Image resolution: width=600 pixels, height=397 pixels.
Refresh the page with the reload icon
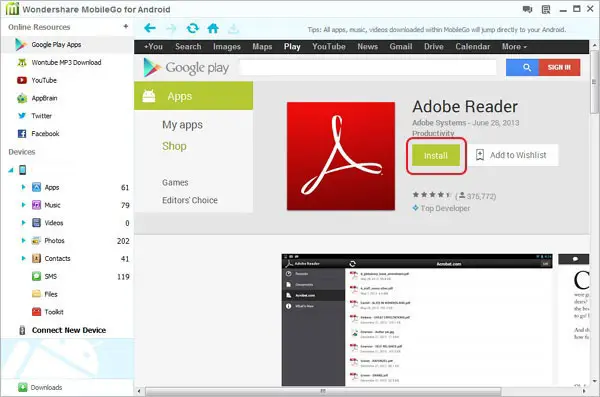(x=192, y=28)
